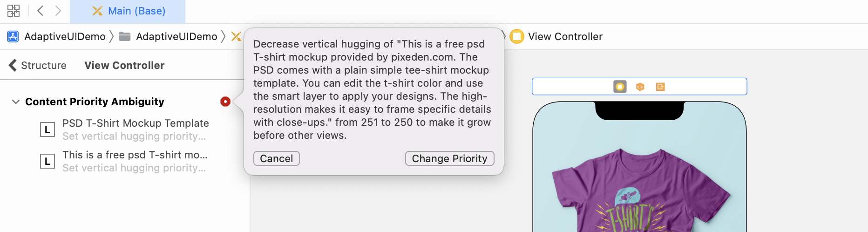This screenshot has height=232, width=868.
Task: Click the Storyboard file icon in breadcrumb
Action: (x=236, y=36)
